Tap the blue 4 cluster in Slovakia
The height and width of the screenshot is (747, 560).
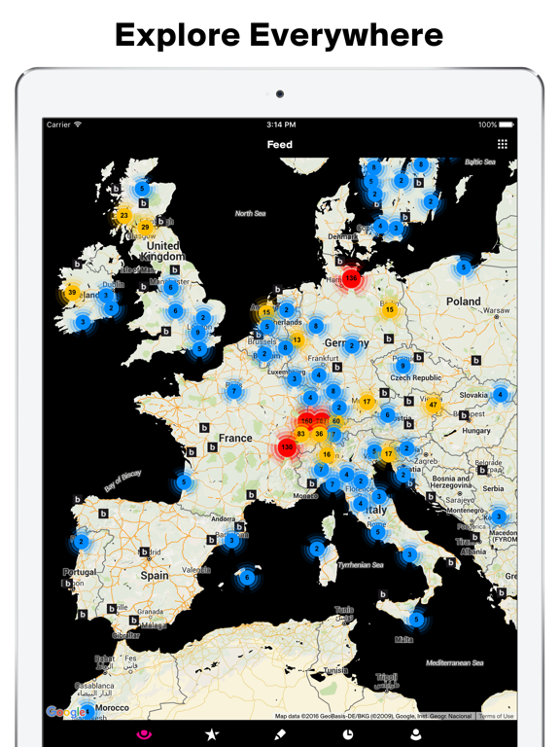(500, 395)
